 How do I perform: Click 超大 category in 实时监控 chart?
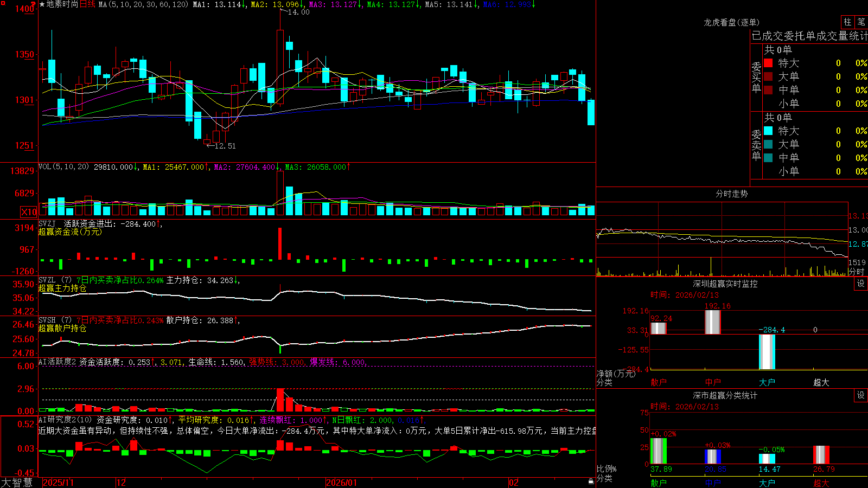pyautogui.click(x=821, y=382)
